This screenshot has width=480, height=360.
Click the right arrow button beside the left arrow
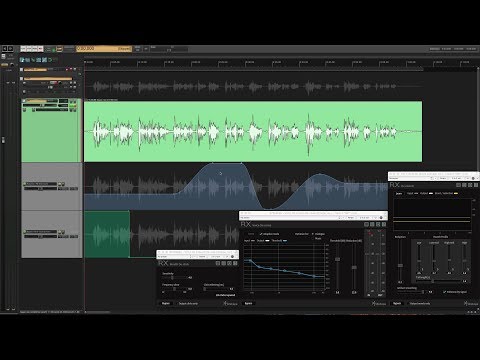(10, 49)
